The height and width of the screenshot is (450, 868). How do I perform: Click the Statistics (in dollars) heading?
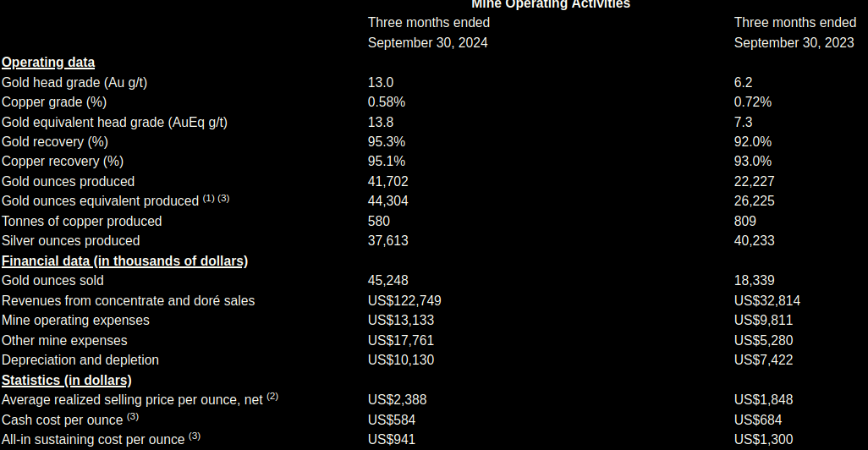67,380
